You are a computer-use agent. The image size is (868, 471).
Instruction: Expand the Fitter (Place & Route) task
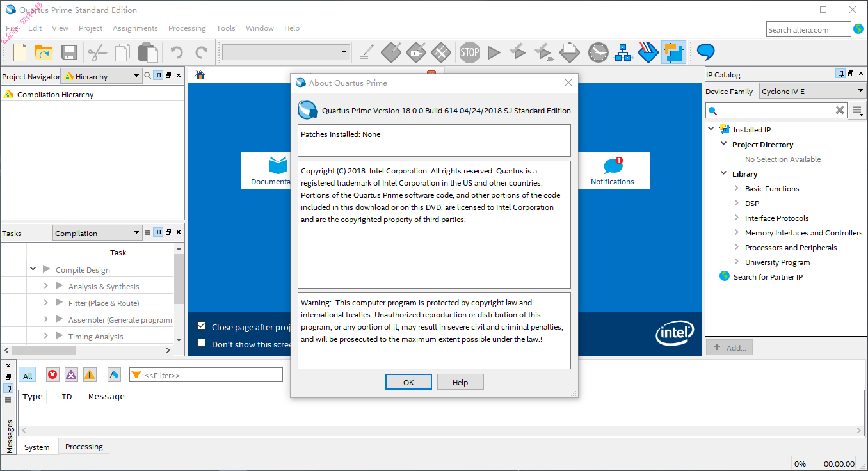tap(46, 303)
